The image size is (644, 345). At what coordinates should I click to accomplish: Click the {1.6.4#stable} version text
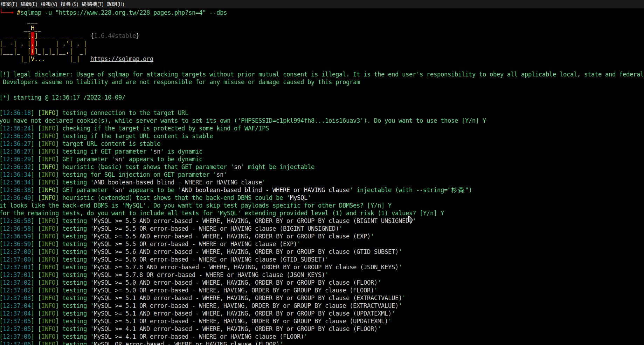point(115,36)
